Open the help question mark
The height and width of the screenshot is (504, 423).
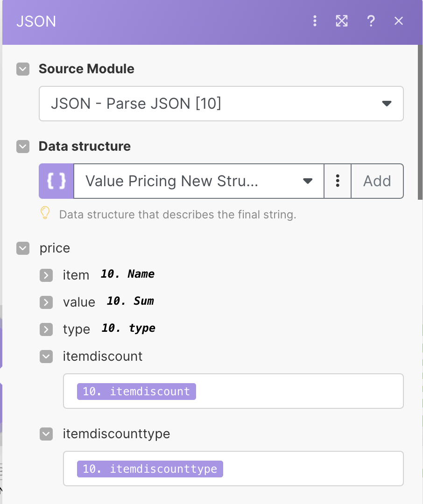click(x=371, y=21)
